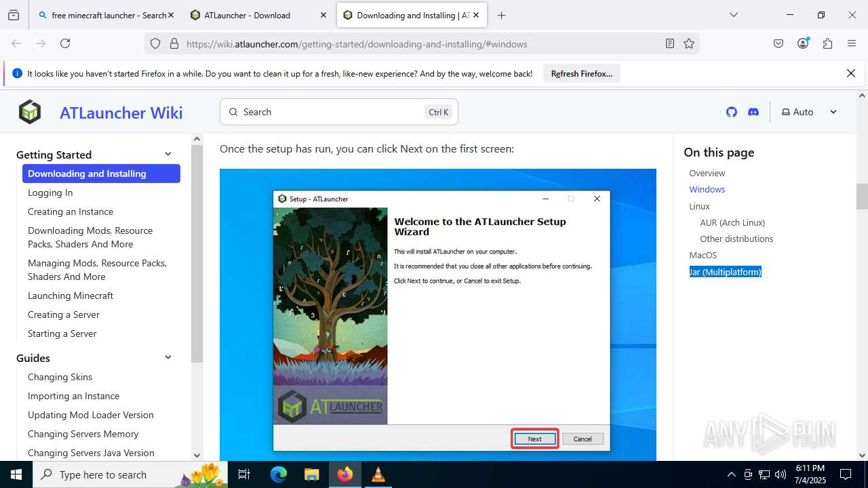This screenshot has height=488, width=868.
Task: Jump to Other distributions section
Action: pyautogui.click(x=736, y=239)
